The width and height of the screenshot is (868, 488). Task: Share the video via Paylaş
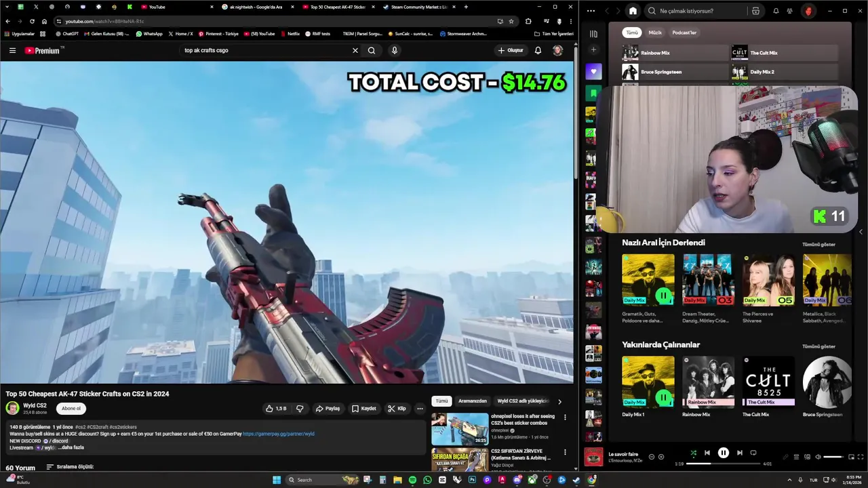[x=328, y=409]
